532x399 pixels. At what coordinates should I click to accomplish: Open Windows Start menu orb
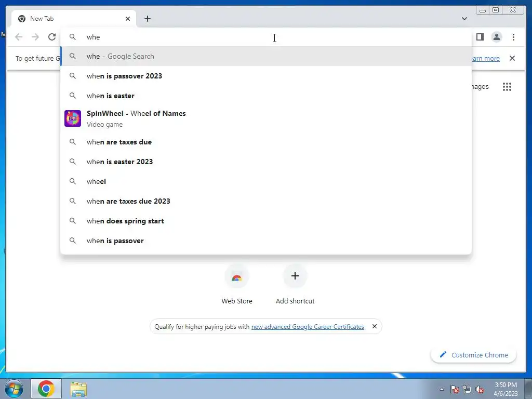pyautogui.click(x=14, y=389)
